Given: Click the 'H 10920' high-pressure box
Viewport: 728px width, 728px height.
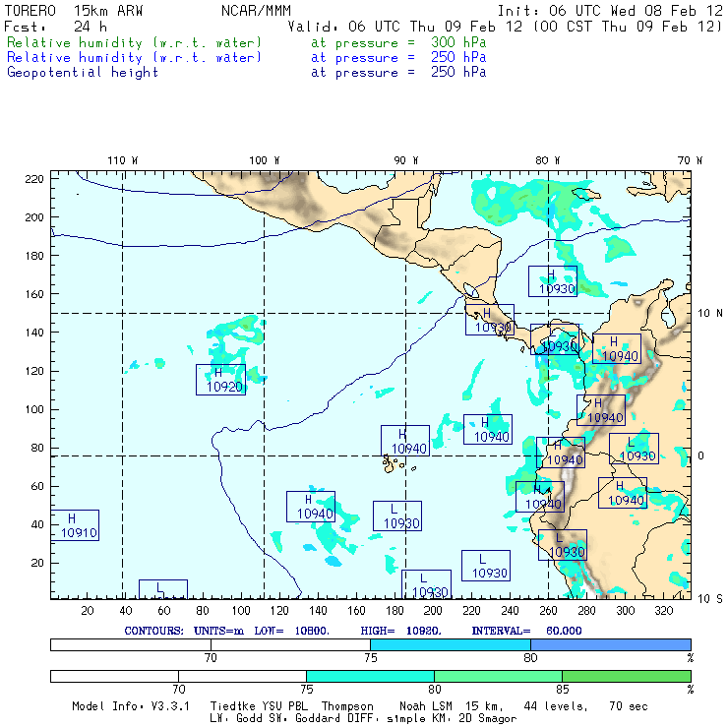Looking at the screenshot, I should (221, 380).
